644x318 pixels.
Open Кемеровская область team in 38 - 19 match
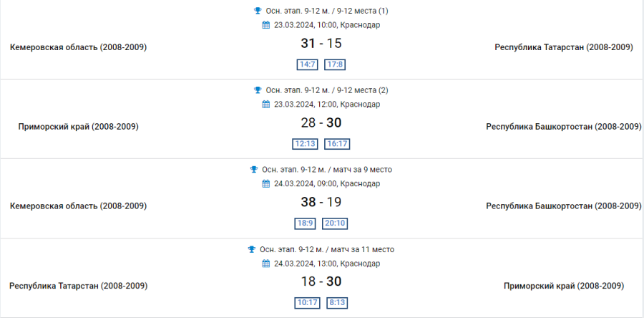click(78, 206)
